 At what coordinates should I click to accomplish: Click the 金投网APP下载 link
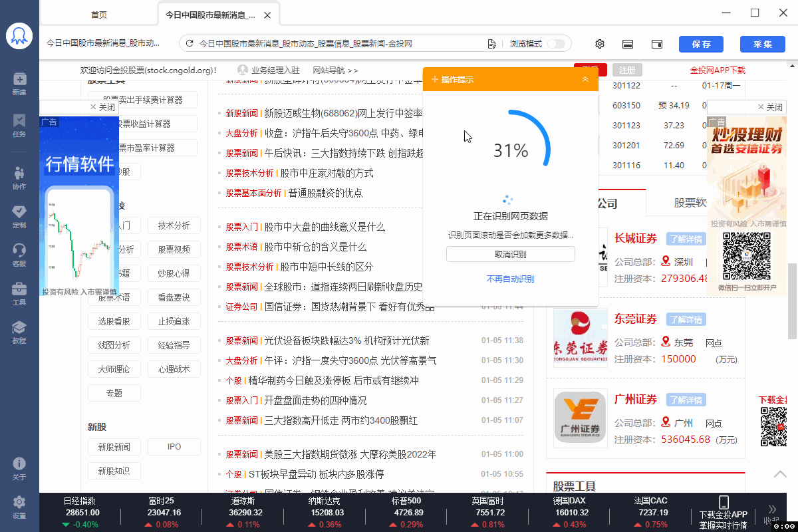(x=718, y=70)
